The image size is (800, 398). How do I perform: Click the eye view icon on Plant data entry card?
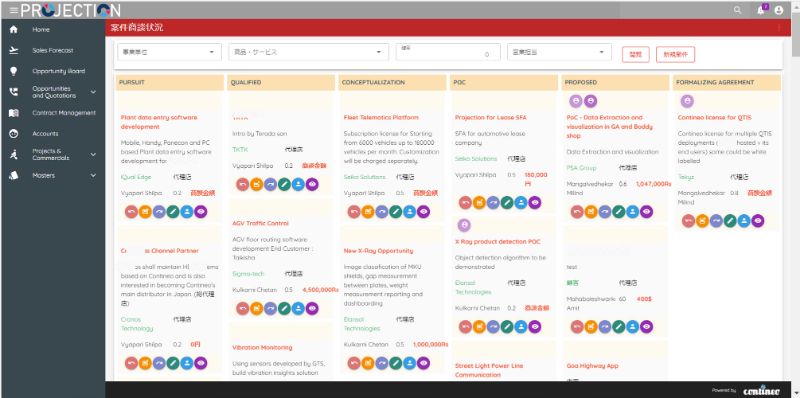(x=201, y=212)
